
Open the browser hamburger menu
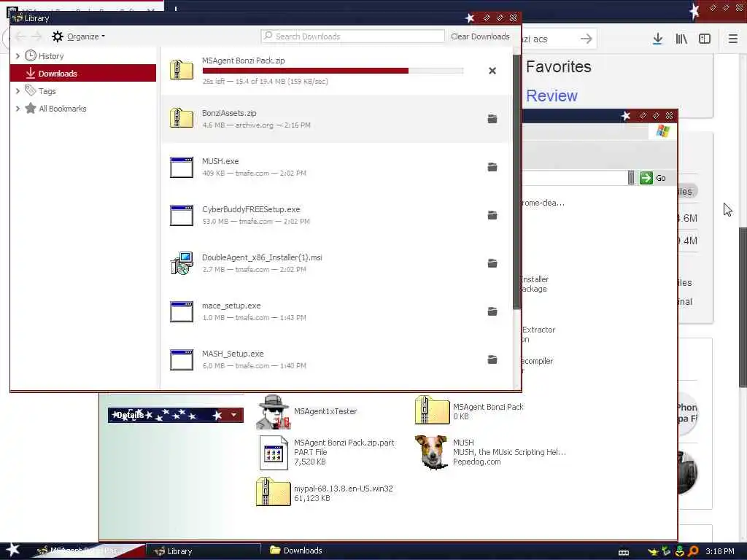[733, 39]
